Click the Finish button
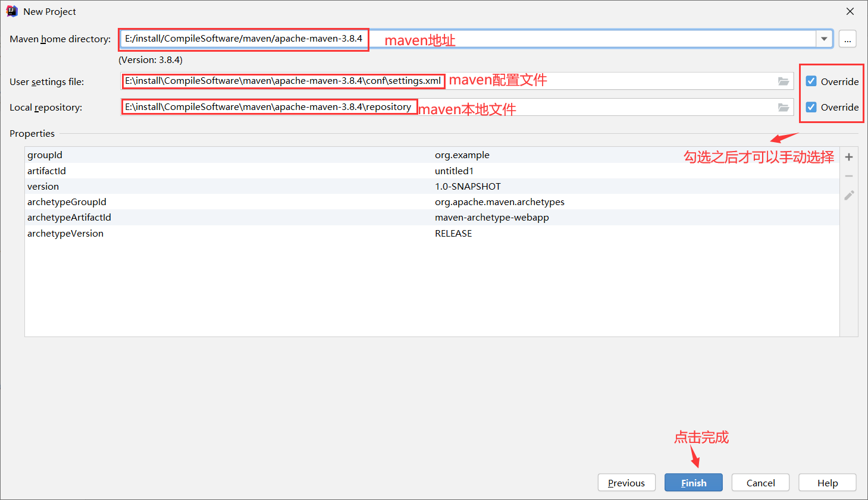Viewport: 868px width, 500px height. tap(694, 483)
